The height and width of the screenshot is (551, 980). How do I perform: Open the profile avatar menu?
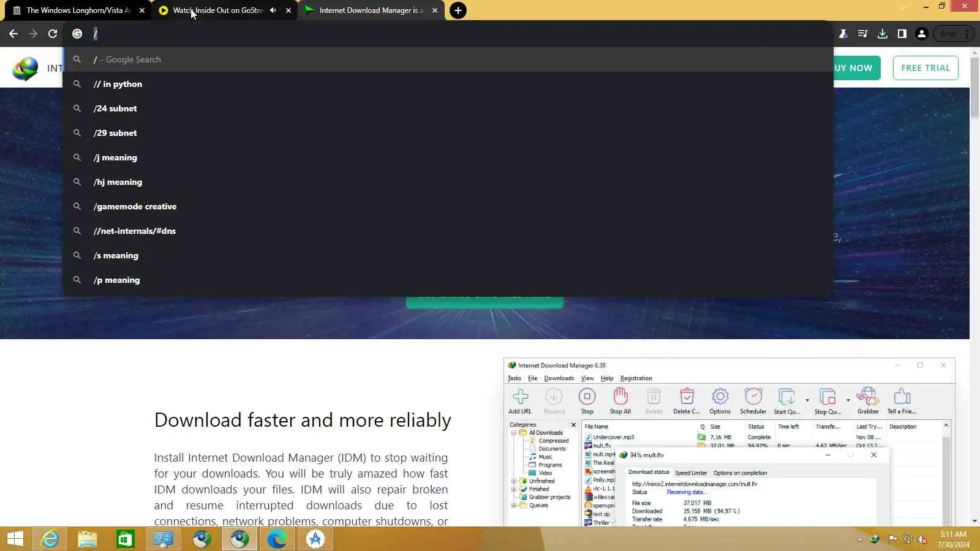[921, 34]
